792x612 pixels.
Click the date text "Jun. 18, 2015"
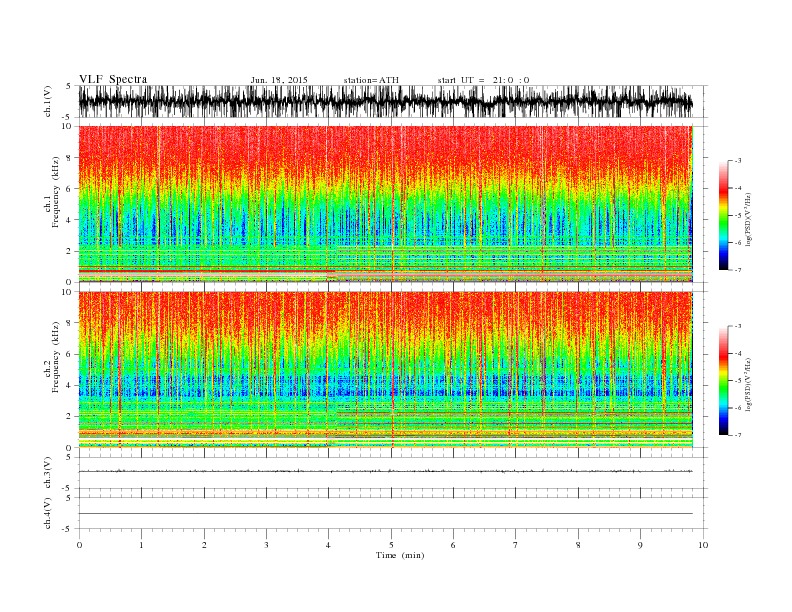point(279,80)
